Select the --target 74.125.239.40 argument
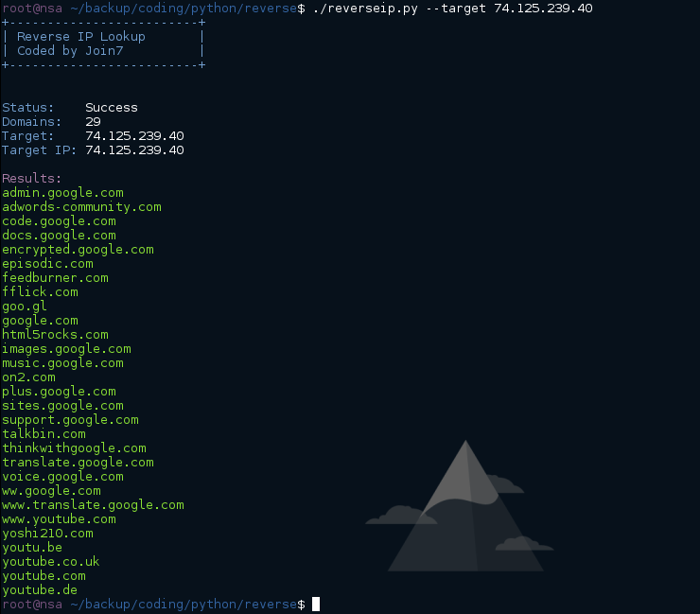 click(509, 9)
